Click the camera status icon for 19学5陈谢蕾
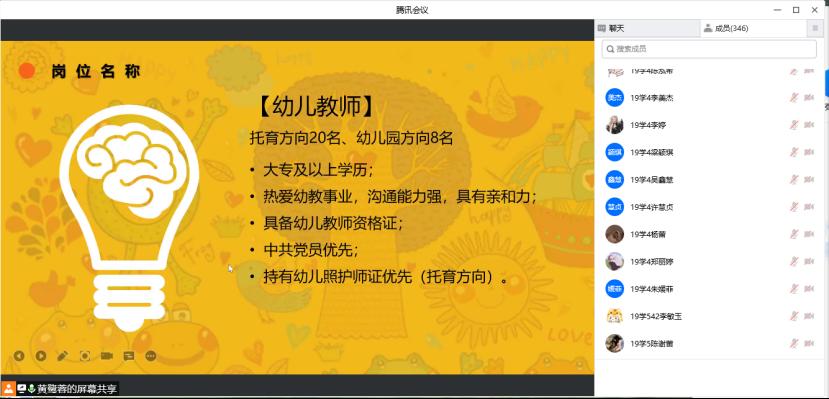Screen dimensions: 829x399 pos(809,344)
